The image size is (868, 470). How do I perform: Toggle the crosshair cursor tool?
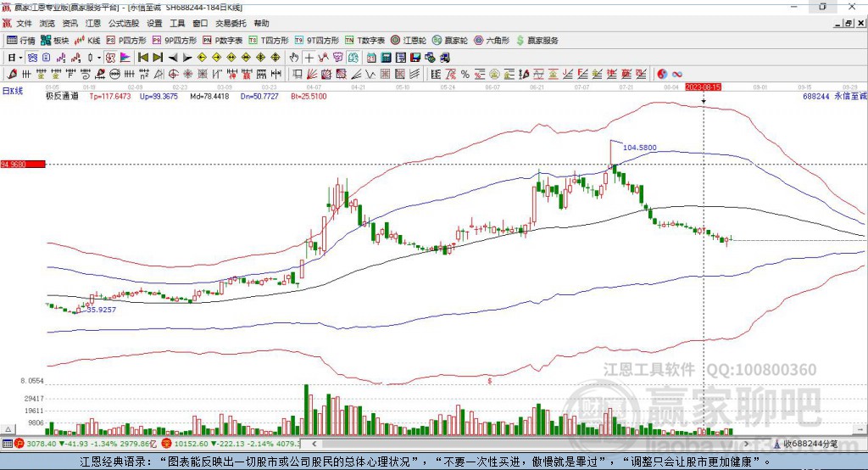point(309,58)
